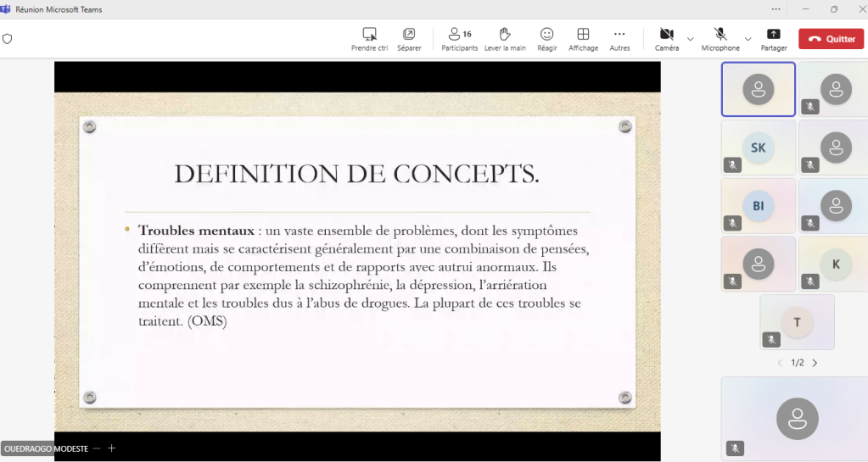Open the Réagir emoji reactions
Image resolution: width=868 pixels, height=462 pixels.
(547, 35)
